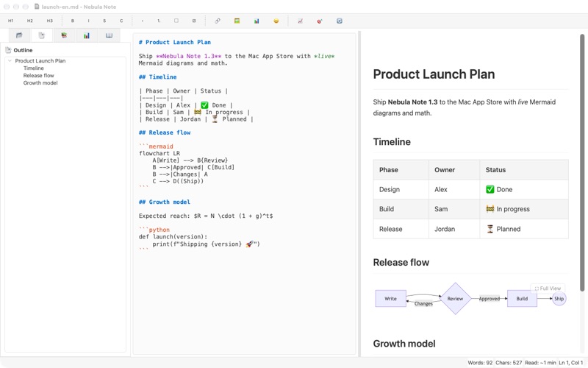The width and height of the screenshot is (588, 368).
Task: Click the Owner column header in the preview table
Action: click(x=454, y=170)
